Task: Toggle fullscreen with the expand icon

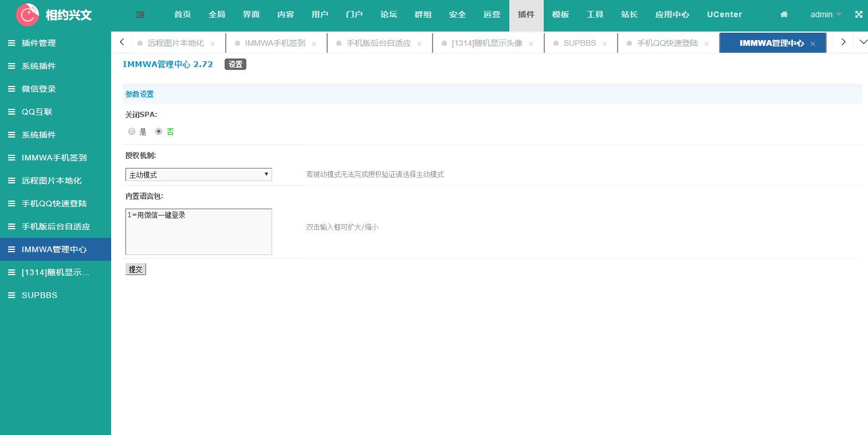Action: point(858,15)
